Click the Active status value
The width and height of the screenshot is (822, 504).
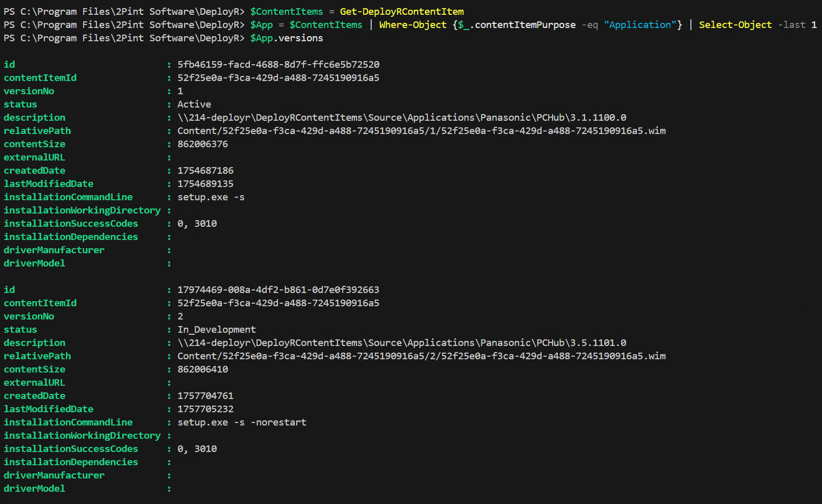(194, 104)
